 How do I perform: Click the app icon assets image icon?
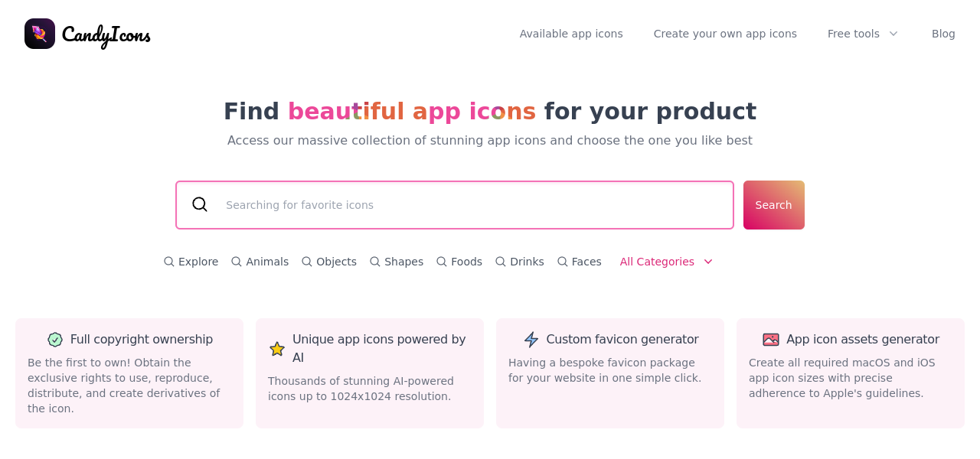pos(771,340)
